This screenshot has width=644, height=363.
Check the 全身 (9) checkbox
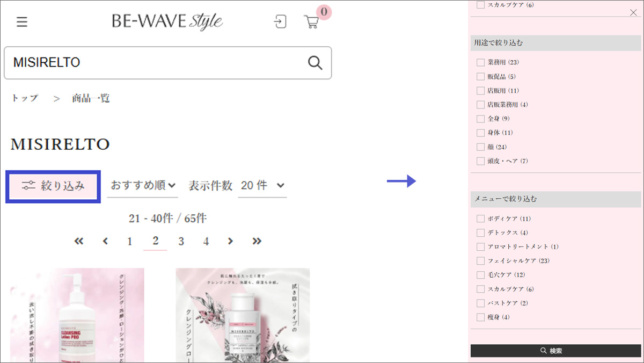(x=480, y=118)
